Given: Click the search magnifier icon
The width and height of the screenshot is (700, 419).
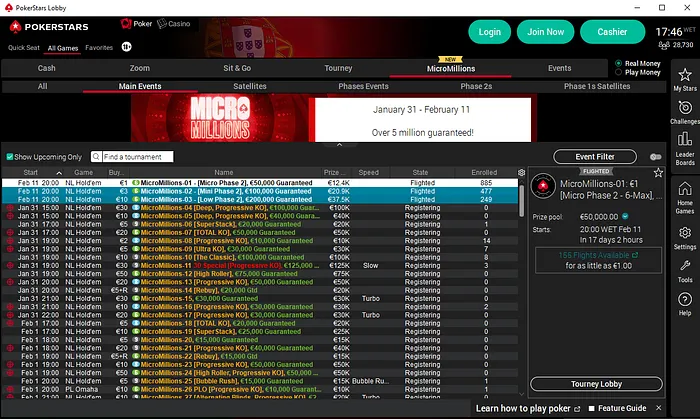Looking at the screenshot, I should [x=96, y=157].
